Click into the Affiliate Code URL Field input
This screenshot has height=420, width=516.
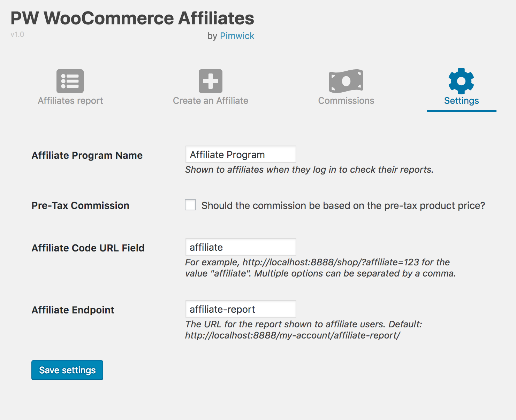pos(241,247)
